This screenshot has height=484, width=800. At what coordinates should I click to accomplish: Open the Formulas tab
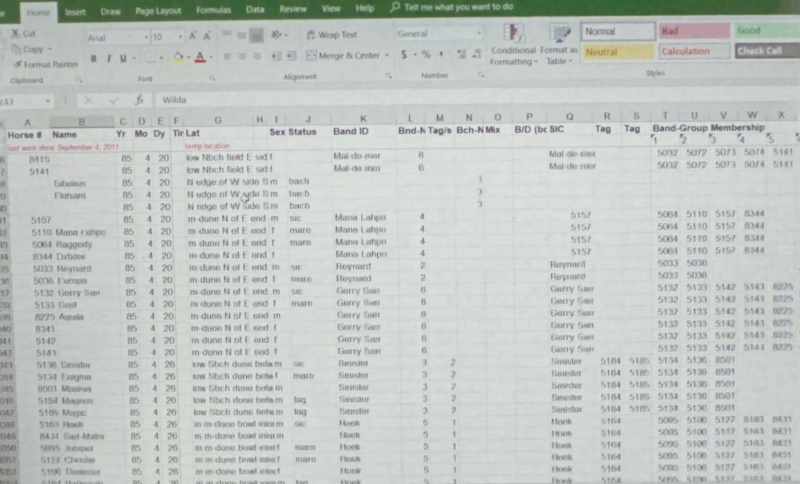click(213, 10)
